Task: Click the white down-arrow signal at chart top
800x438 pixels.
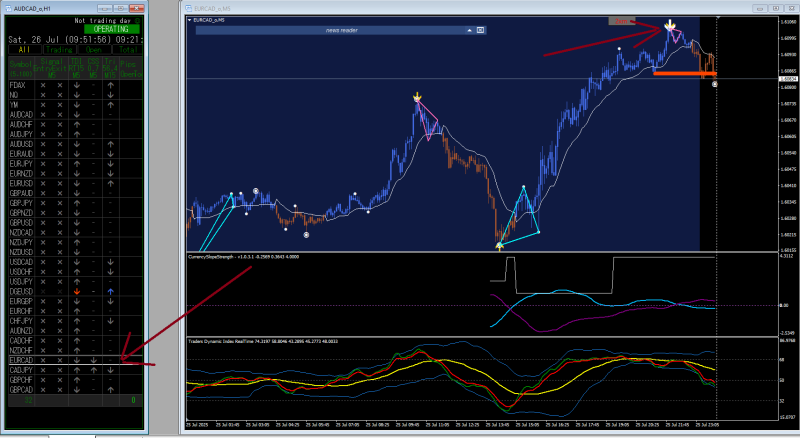Action: (x=668, y=24)
